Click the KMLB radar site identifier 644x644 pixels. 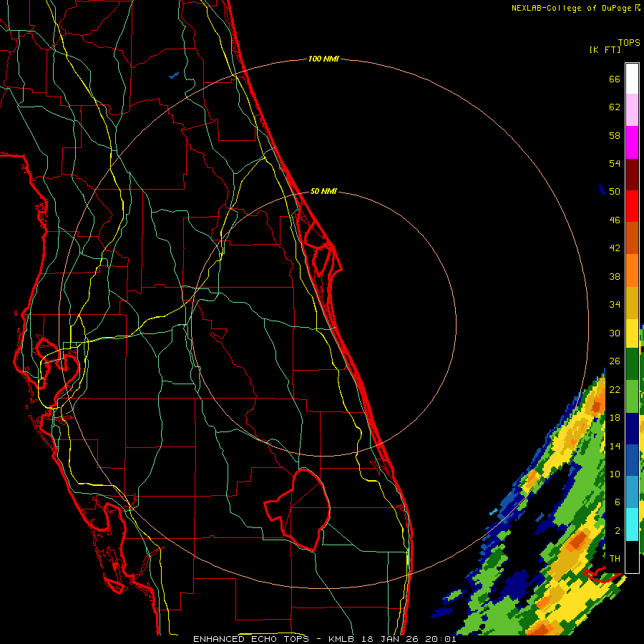click(343, 639)
